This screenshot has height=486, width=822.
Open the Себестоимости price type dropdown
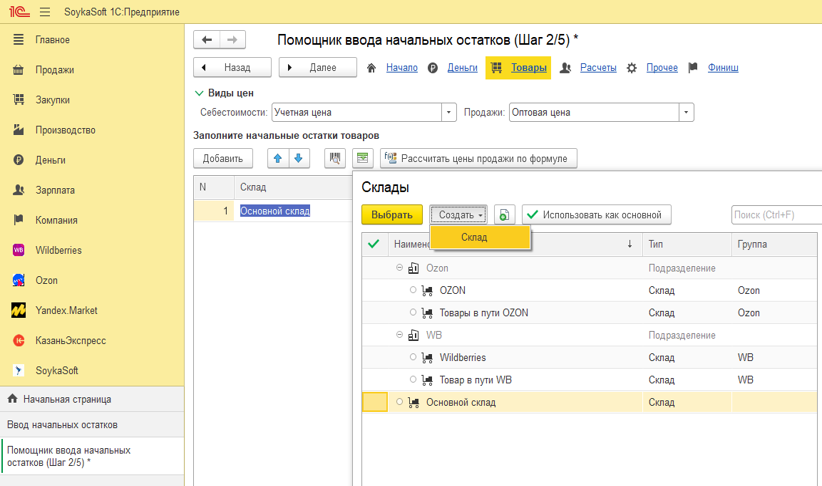[449, 113]
